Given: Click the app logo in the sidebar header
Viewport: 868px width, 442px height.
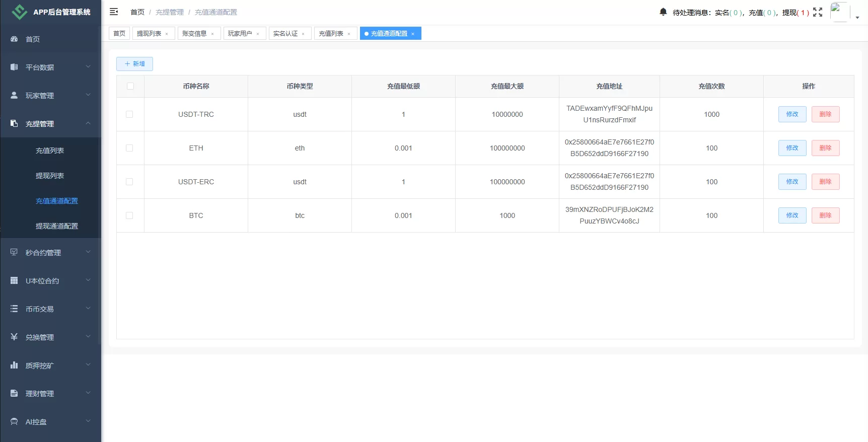Looking at the screenshot, I should (19, 12).
